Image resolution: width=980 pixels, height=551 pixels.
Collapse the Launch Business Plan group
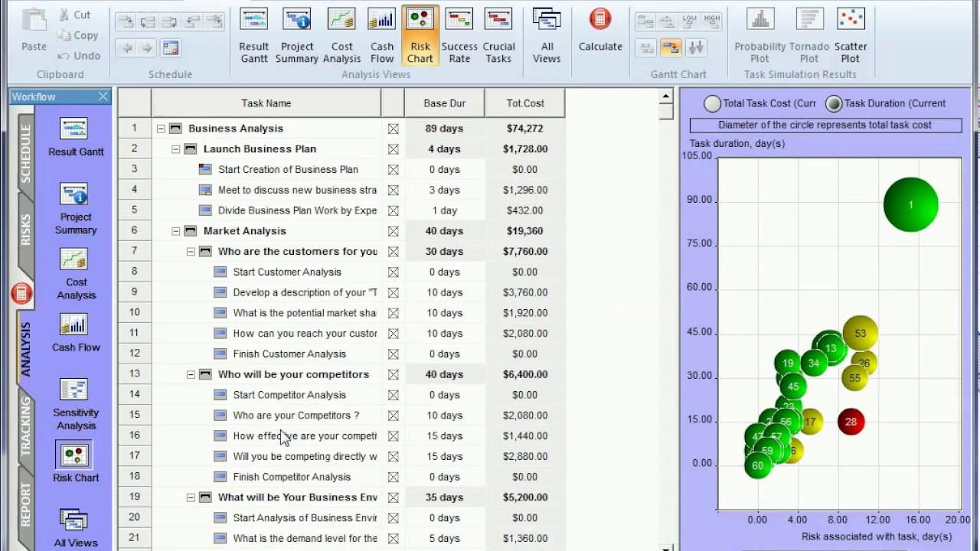pyautogui.click(x=176, y=149)
